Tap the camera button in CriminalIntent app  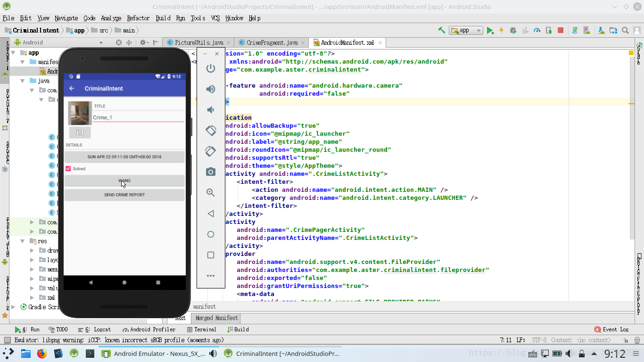click(x=80, y=133)
